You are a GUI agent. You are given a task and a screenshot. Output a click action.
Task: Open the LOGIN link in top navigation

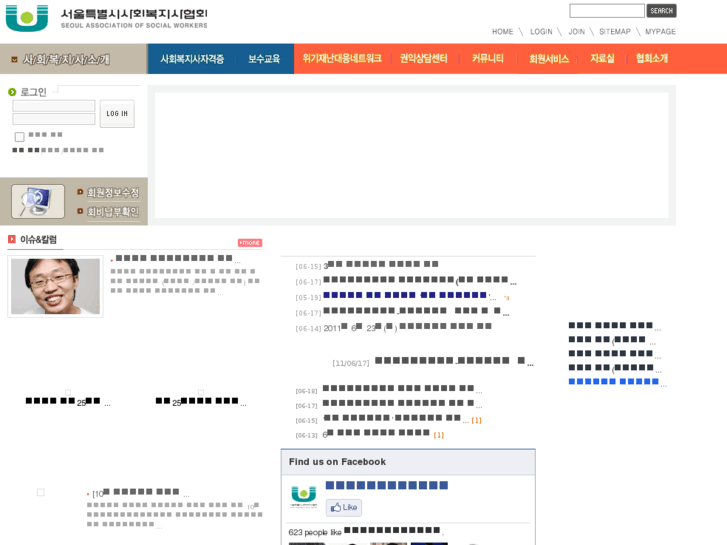click(x=541, y=32)
